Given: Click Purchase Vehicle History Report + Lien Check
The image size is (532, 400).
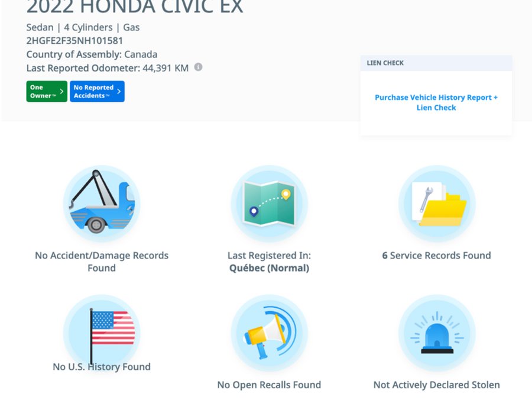Looking at the screenshot, I should point(436,102).
